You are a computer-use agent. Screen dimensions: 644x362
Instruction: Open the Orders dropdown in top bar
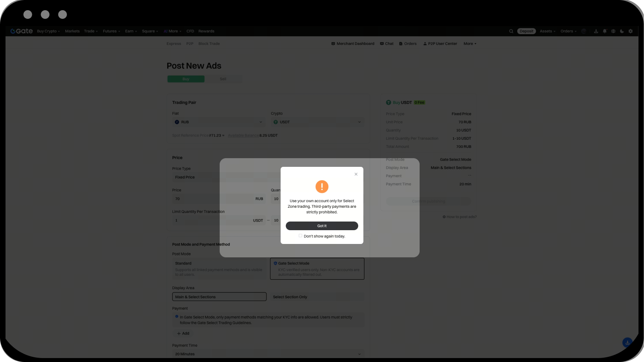[x=568, y=31]
